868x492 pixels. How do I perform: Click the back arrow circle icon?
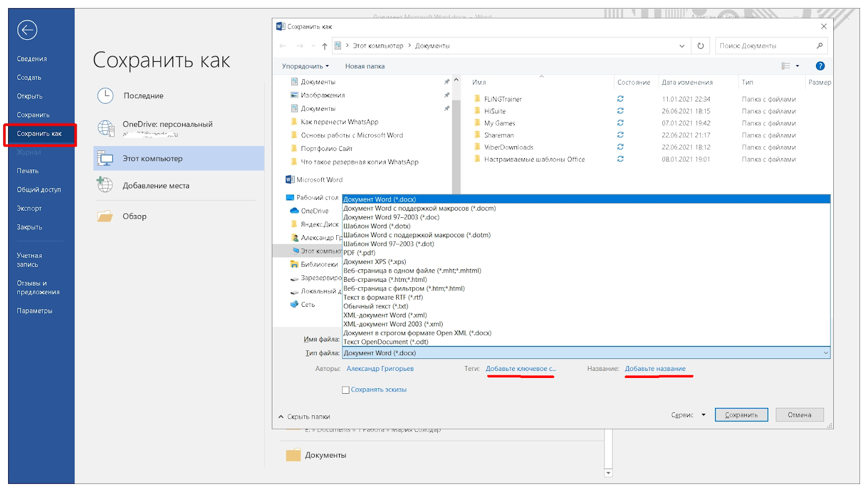click(x=27, y=30)
